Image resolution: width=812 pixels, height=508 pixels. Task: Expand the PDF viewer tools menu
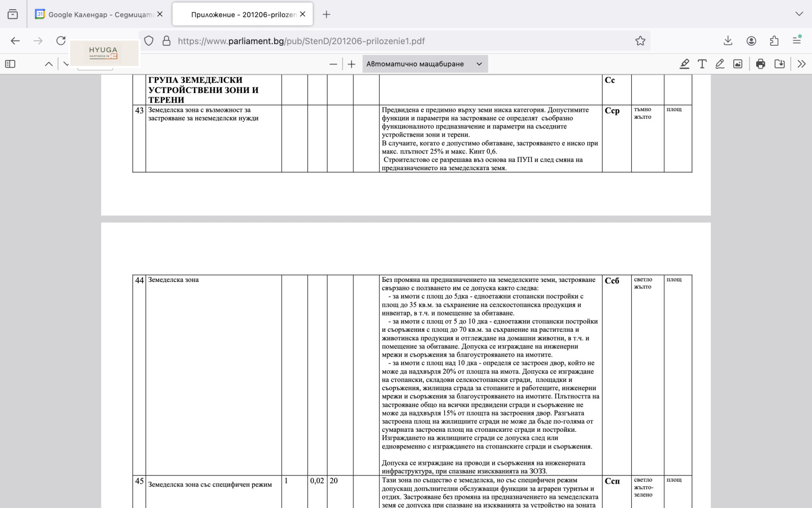pyautogui.click(x=801, y=64)
